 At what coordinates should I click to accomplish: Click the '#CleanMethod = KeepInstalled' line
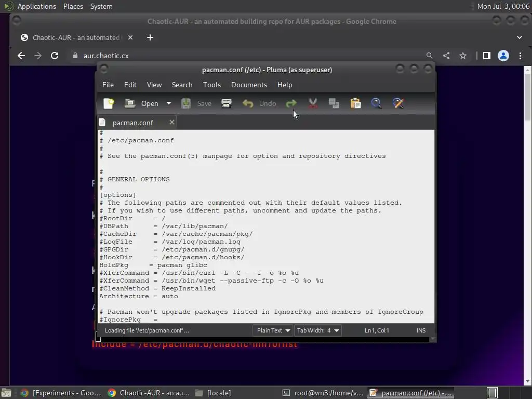point(157,288)
